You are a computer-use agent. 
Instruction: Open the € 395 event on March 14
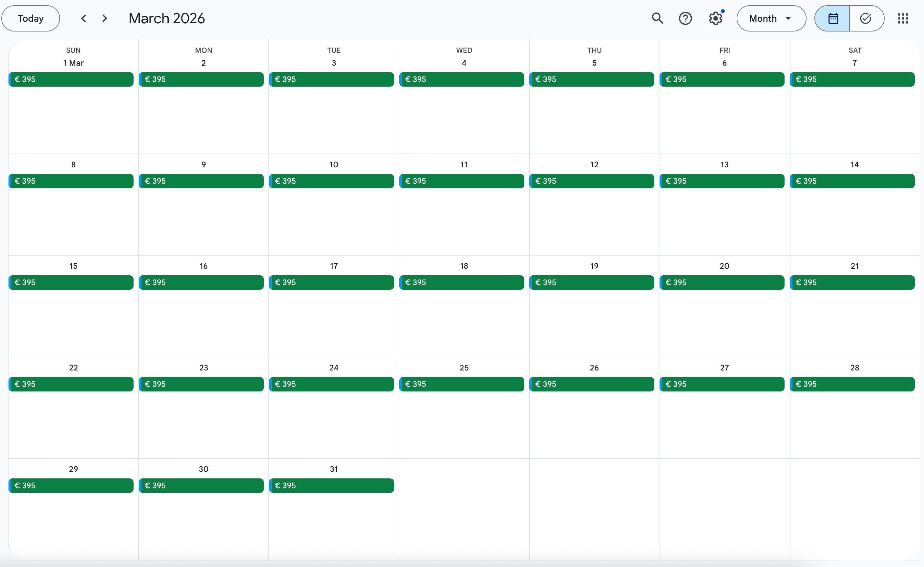(x=852, y=181)
